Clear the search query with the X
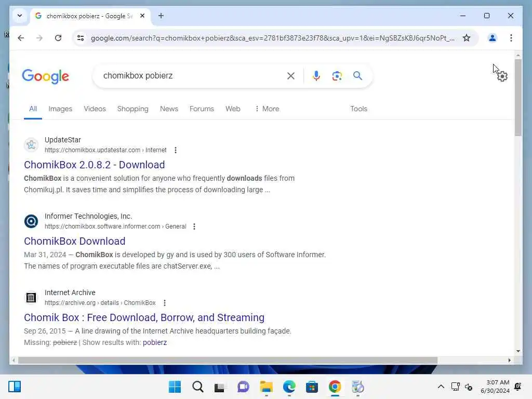 click(291, 76)
